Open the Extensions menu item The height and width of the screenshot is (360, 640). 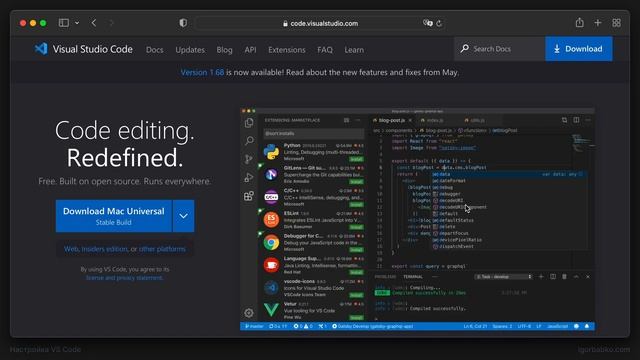pos(287,50)
